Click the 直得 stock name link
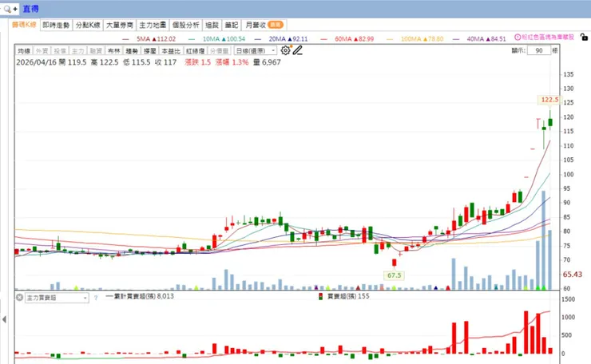Viewport: 591px width, 364px height. coord(30,9)
